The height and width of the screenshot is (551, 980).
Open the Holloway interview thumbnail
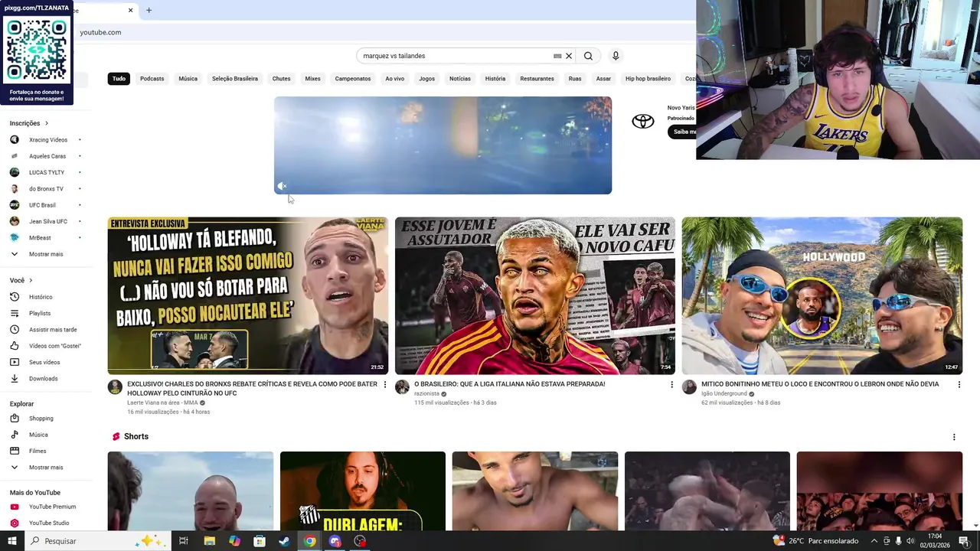(x=248, y=296)
